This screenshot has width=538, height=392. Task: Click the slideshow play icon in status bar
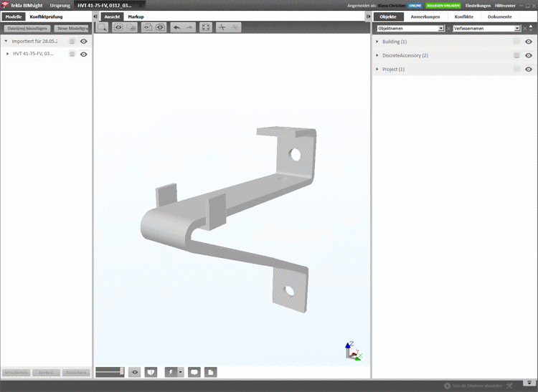(x=447, y=386)
